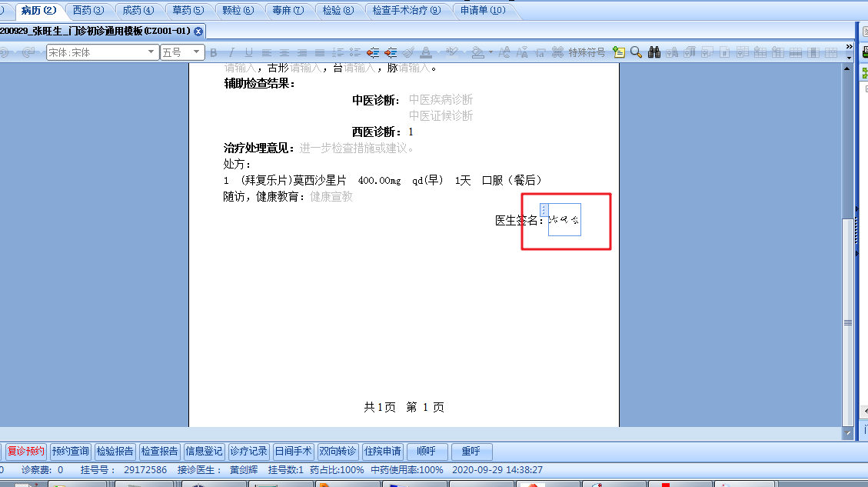868x487 pixels.
Task: Click the redo arrow icon
Action: pyautogui.click(x=28, y=52)
